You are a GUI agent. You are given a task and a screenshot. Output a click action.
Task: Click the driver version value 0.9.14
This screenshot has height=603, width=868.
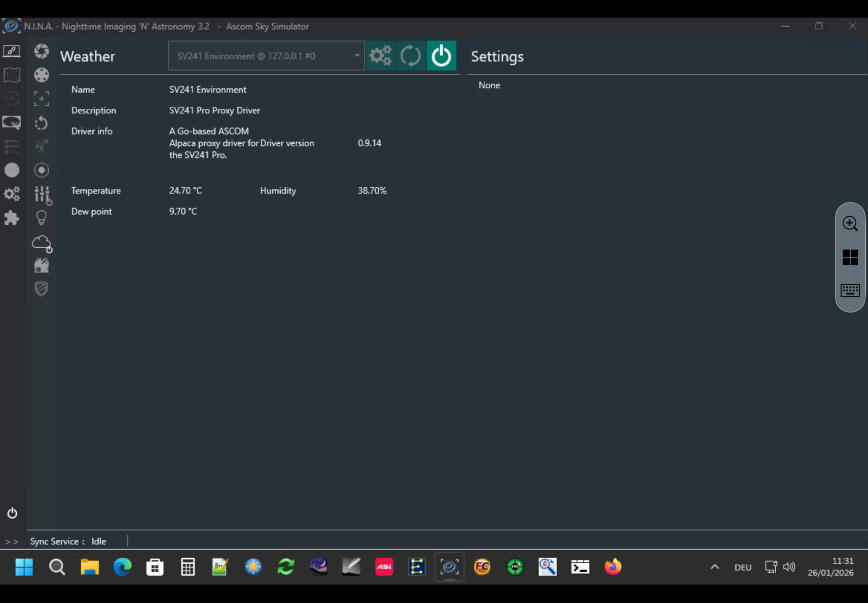369,143
